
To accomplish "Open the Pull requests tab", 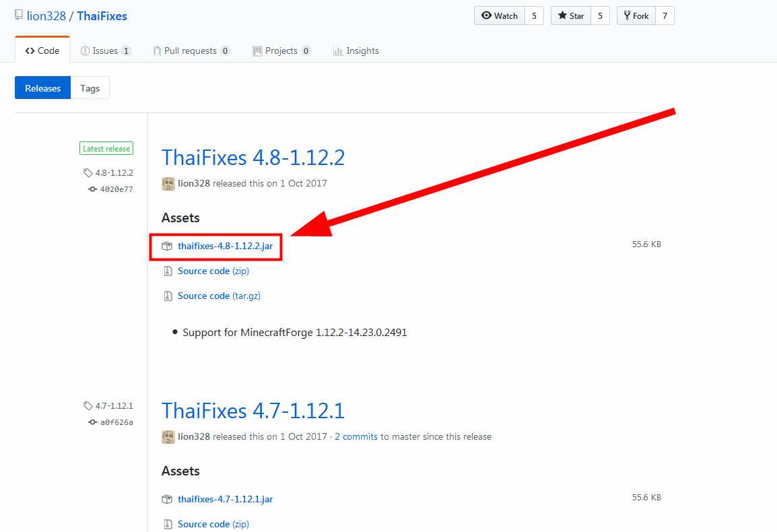I will [x=191, y=51].
